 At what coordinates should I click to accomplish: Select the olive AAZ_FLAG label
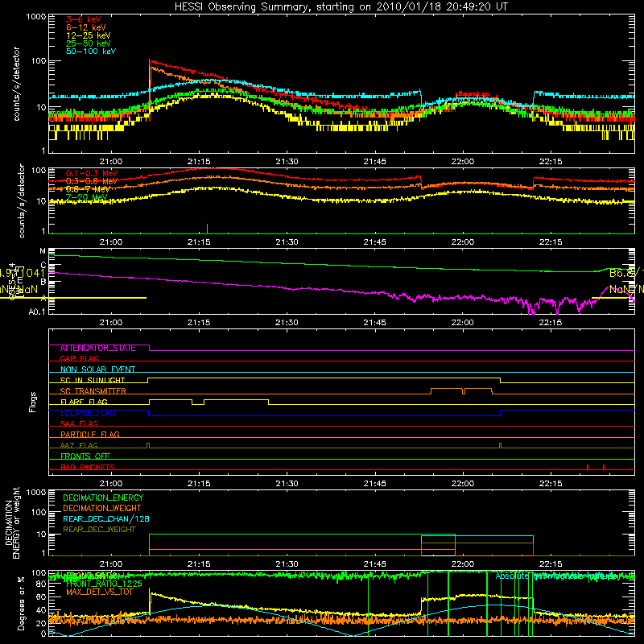tap(79, 445)
